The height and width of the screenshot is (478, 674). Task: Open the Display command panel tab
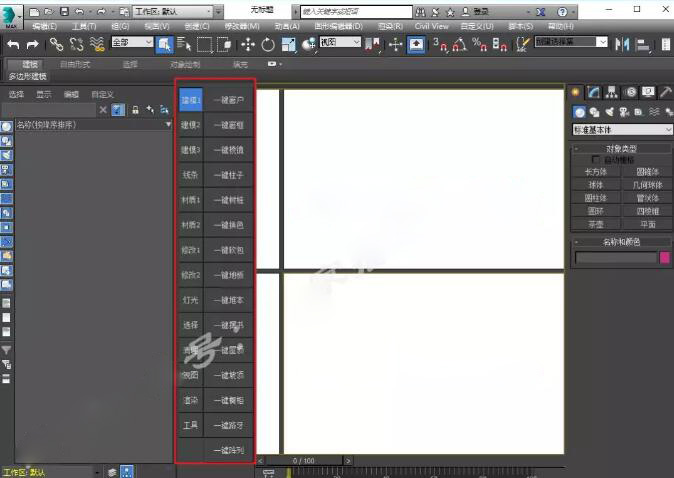pyautogui.click(x=648, y=92)
